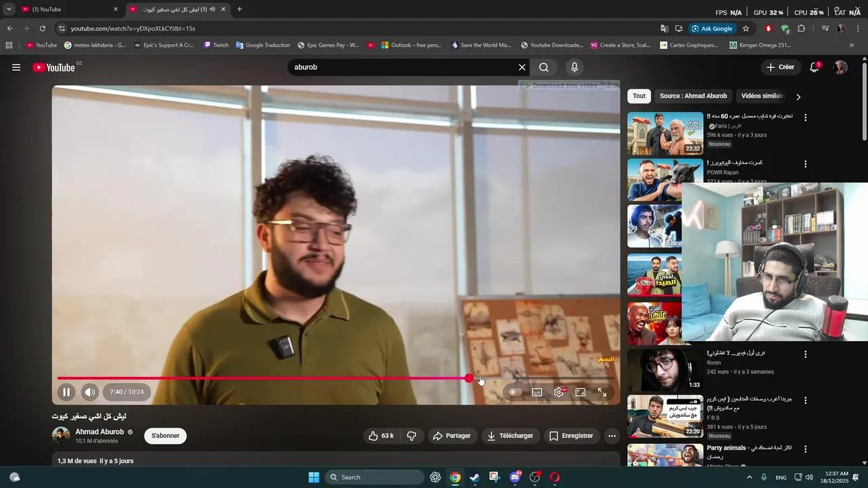Open Steam from the taskbar
The height and width of the screenshot is (488, 868).
pyautogui.click(x=475, y=477)
